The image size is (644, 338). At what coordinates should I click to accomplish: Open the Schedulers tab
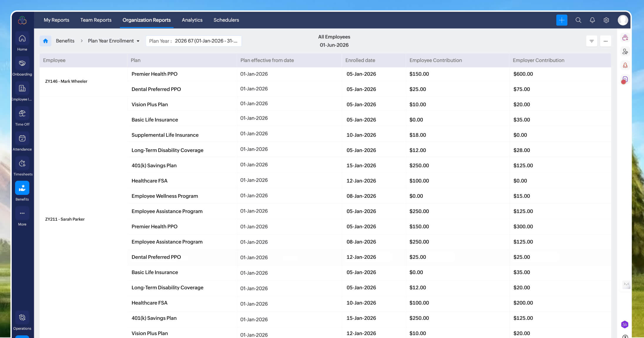pyautogui.click(x=226, y=20)
